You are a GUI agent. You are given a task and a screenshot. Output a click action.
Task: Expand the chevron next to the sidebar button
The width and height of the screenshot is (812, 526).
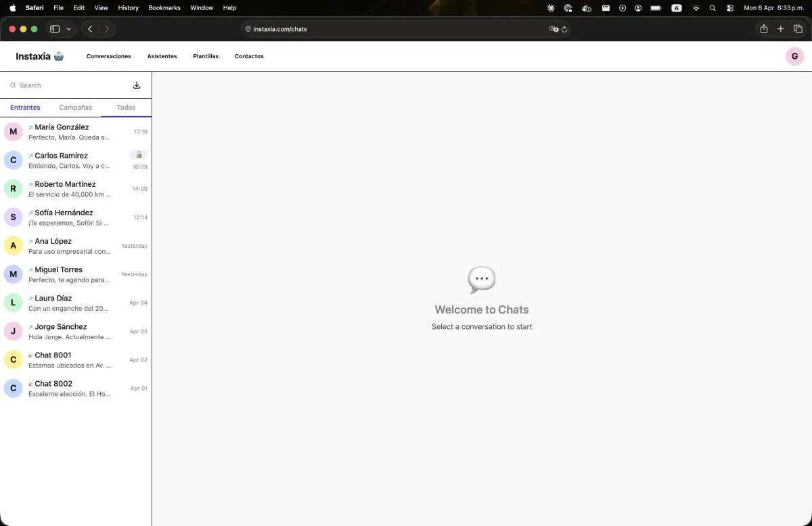[x=68, y=29]
